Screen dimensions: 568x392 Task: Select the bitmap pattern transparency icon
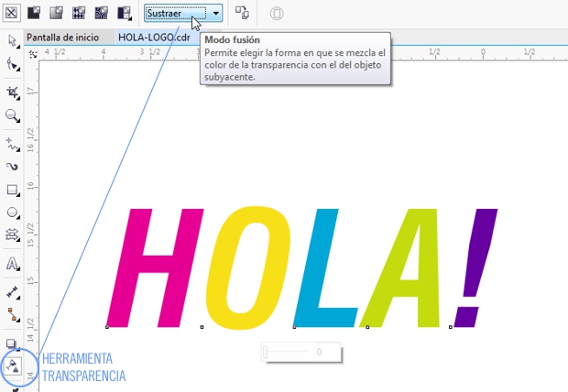coord(101,13)
